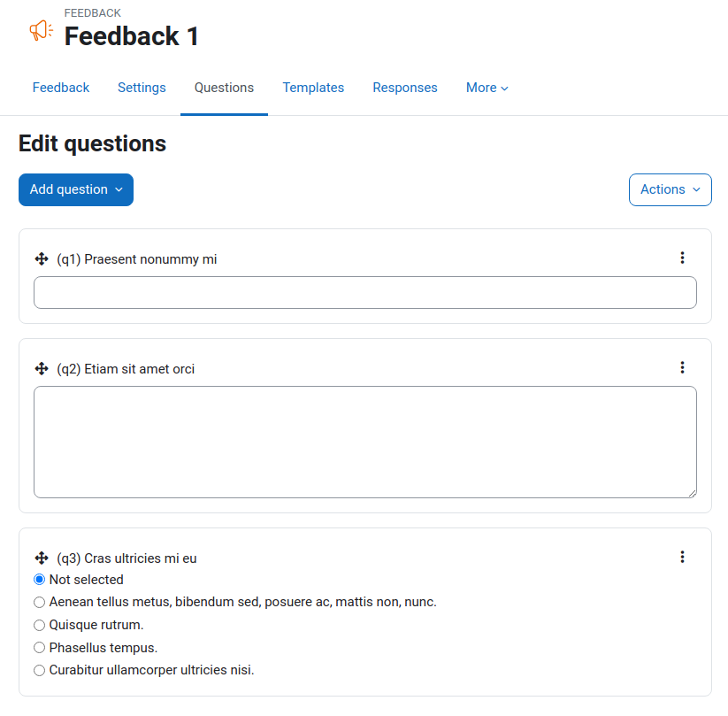Select the 'Not selected' radio option
Screen dimensions: 728x716
click(x=40, y=580)
